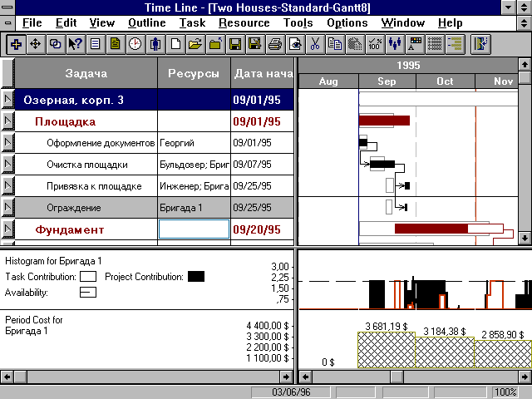
Task: Open the Resource menu
Action: 244,22
